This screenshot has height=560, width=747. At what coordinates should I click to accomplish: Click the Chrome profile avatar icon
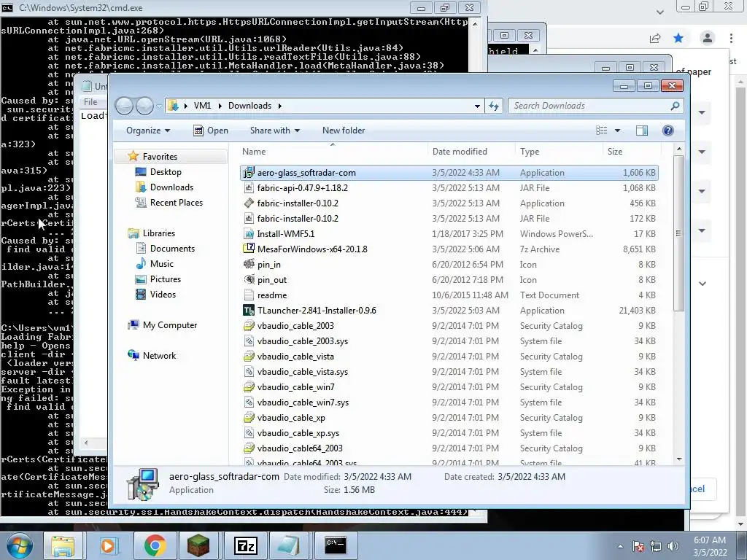[x=708, y=38]
